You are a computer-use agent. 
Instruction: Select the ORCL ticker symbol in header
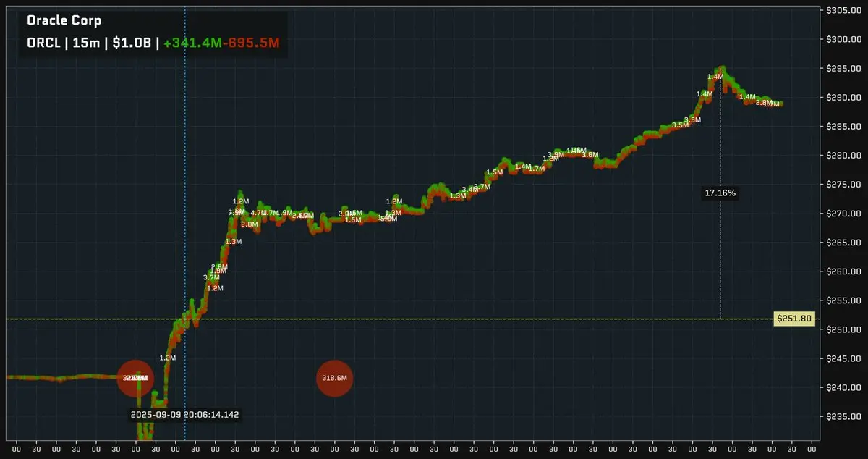click(43, 43)
